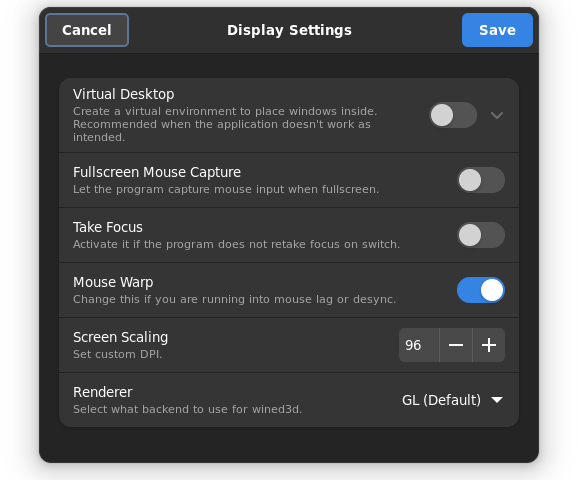Click the Screen Scaling DPI value field
The image size is (578, 480).
coord(419,345)
